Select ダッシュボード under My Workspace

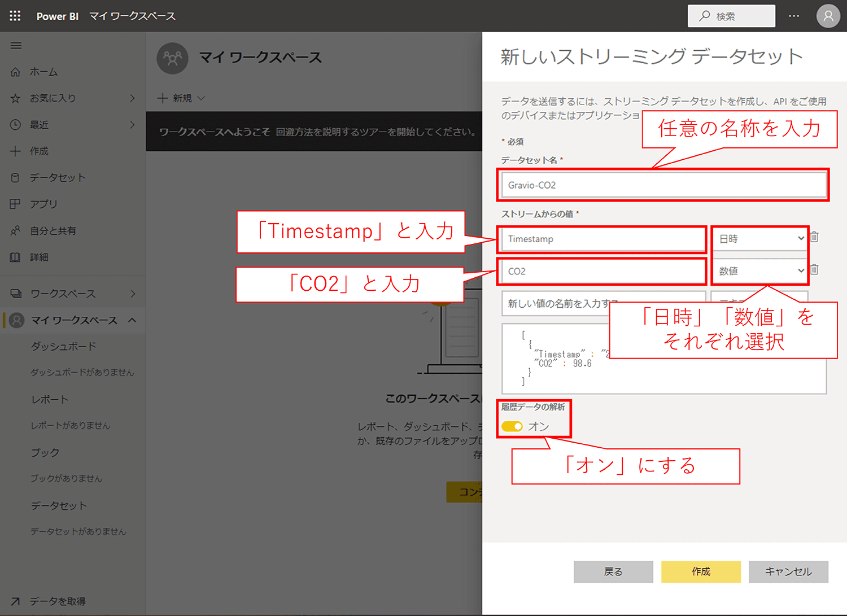coord(63,346)
